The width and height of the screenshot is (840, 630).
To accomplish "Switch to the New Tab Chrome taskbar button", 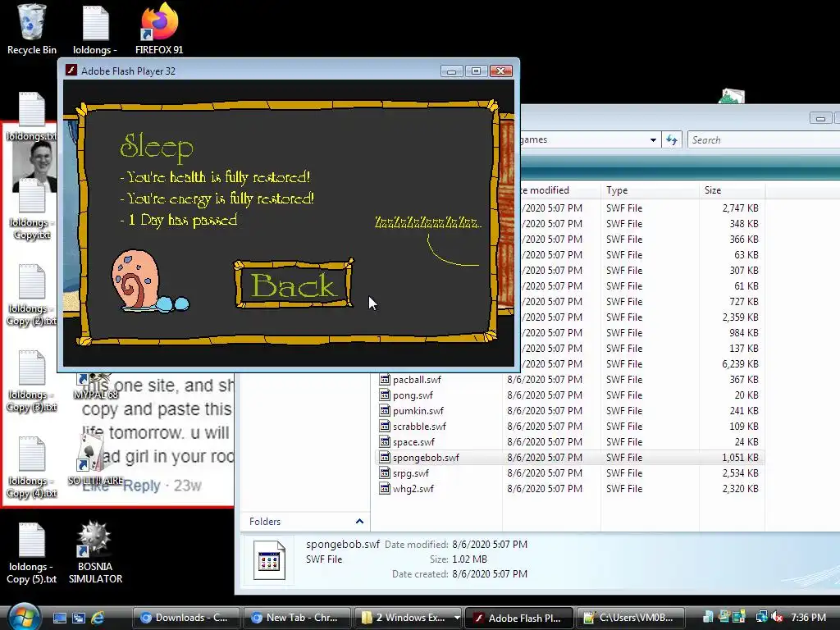I will point(297,618).
